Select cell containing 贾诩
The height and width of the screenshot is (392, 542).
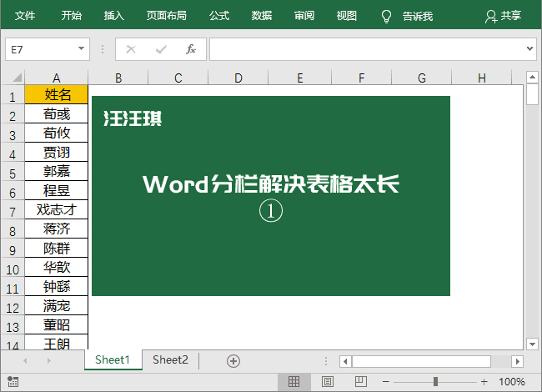pyautogui.click(x=57, y=152)
